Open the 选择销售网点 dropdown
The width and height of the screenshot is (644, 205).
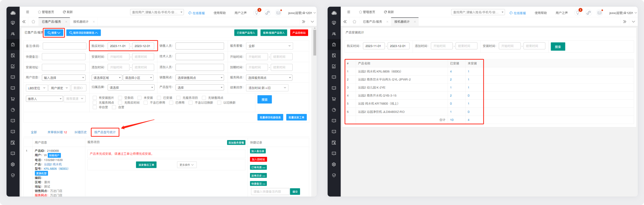[200, 78]
